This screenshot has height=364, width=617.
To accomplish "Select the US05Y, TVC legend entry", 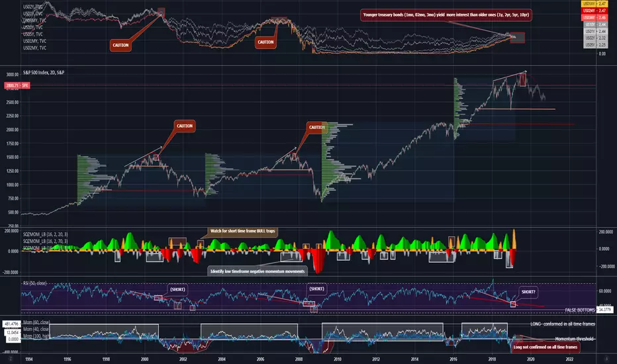I will (34, 34).
